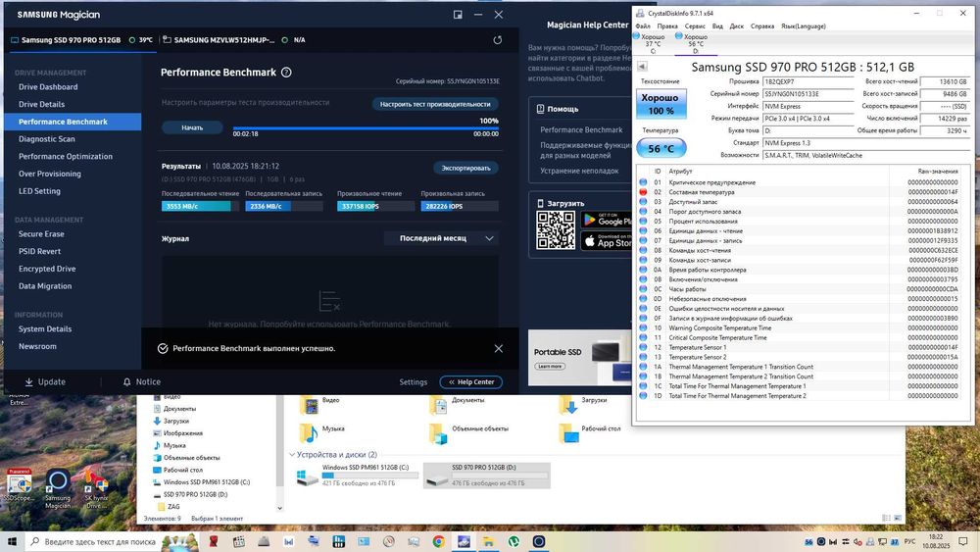Viewport: 980px width, 552px height.
Task: Click the Update download icon in Magician
Action: click(x=28, y=382)
